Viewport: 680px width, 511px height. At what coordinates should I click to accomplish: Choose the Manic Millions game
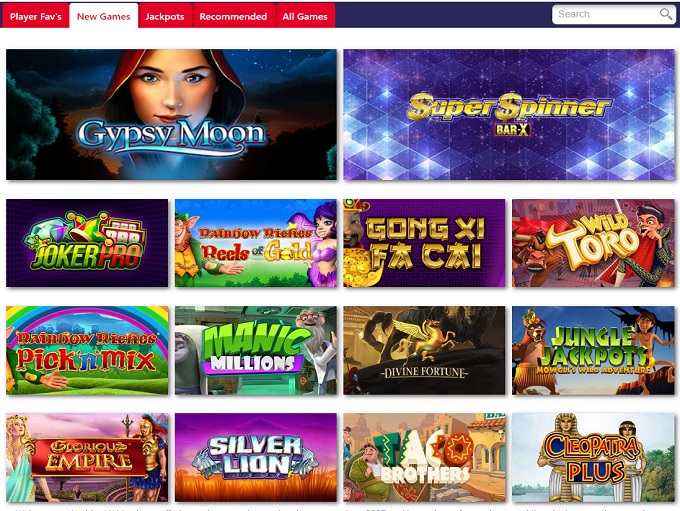(255, 350)
